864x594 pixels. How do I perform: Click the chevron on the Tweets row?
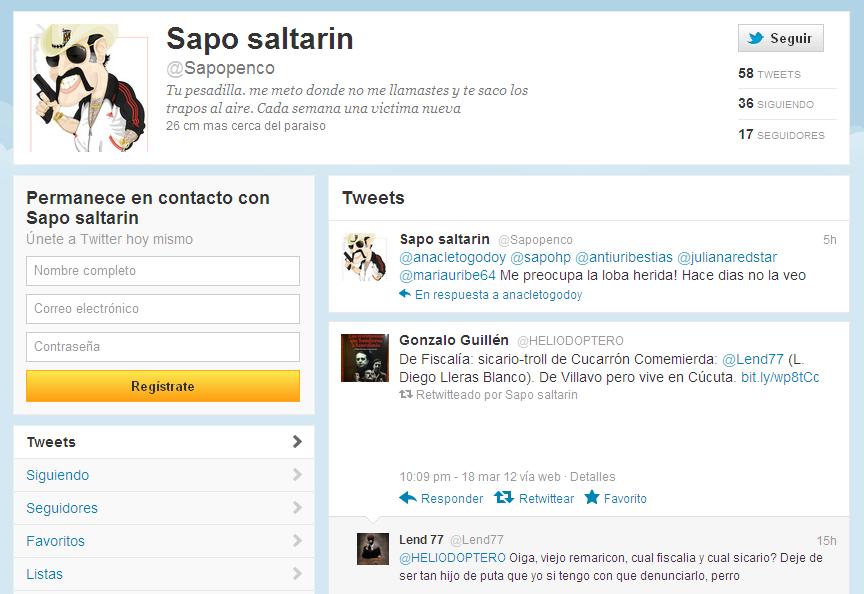tap(297, 441)
